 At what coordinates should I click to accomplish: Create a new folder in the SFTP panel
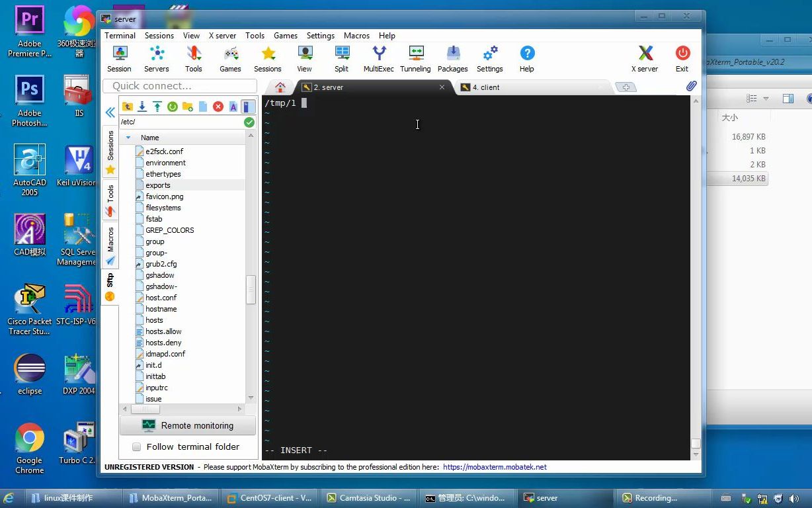(186, 106)
